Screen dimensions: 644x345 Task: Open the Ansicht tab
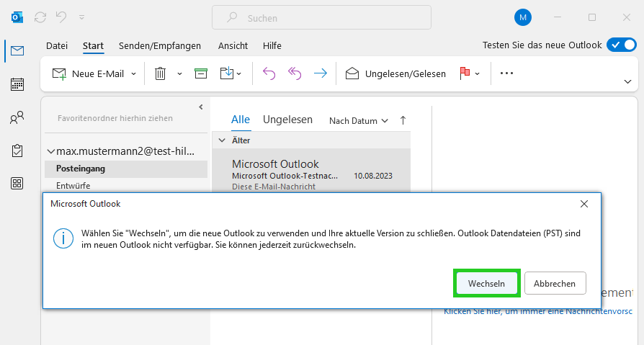[233, 45]
